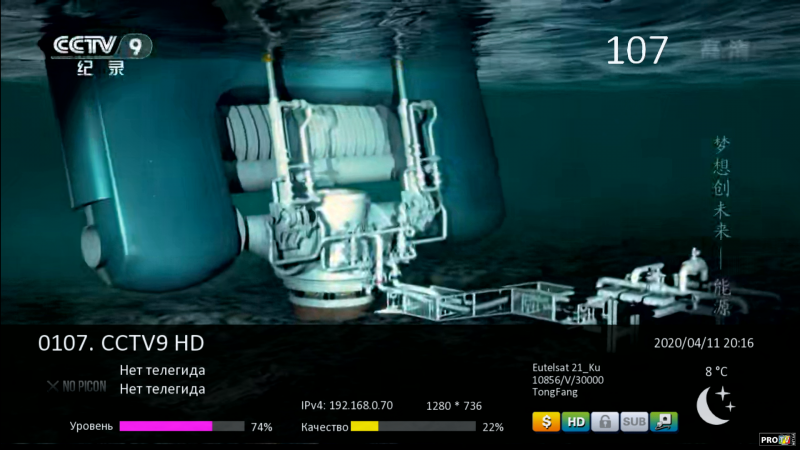
Task: Click the moon and stars weather icon
Action: [x=715, y=403]
